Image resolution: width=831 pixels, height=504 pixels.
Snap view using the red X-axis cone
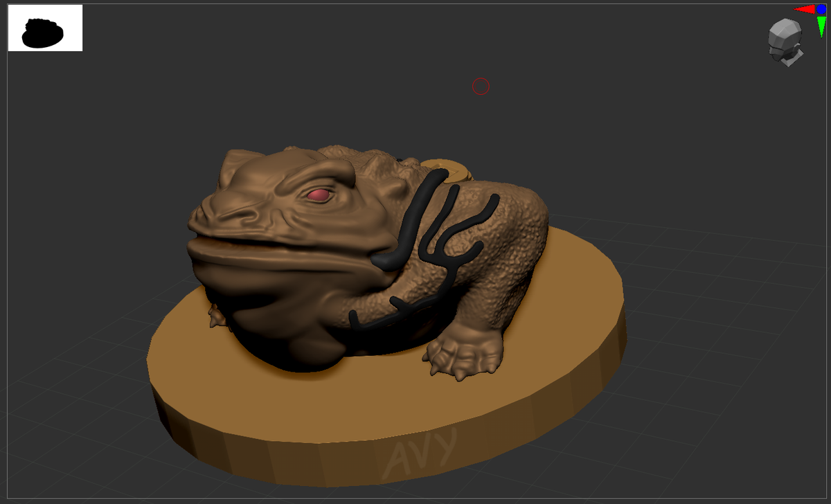coord(804,9)
